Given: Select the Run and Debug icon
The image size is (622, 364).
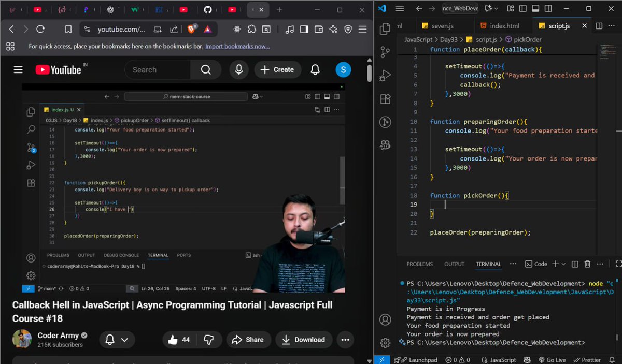Looking at the screenshot, I should 385,76.
